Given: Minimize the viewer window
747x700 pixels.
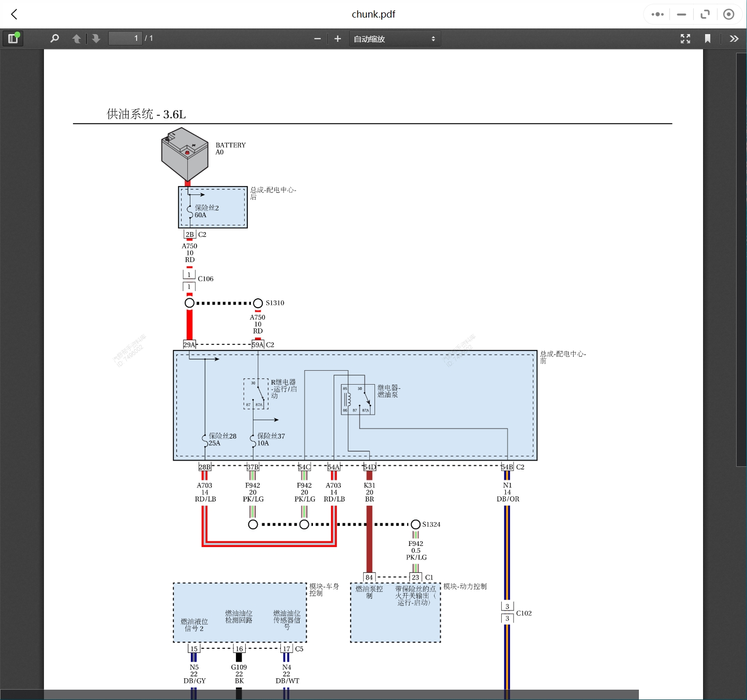Looking at the screenshot, I should pyautogui.click(x=681, y=14).
